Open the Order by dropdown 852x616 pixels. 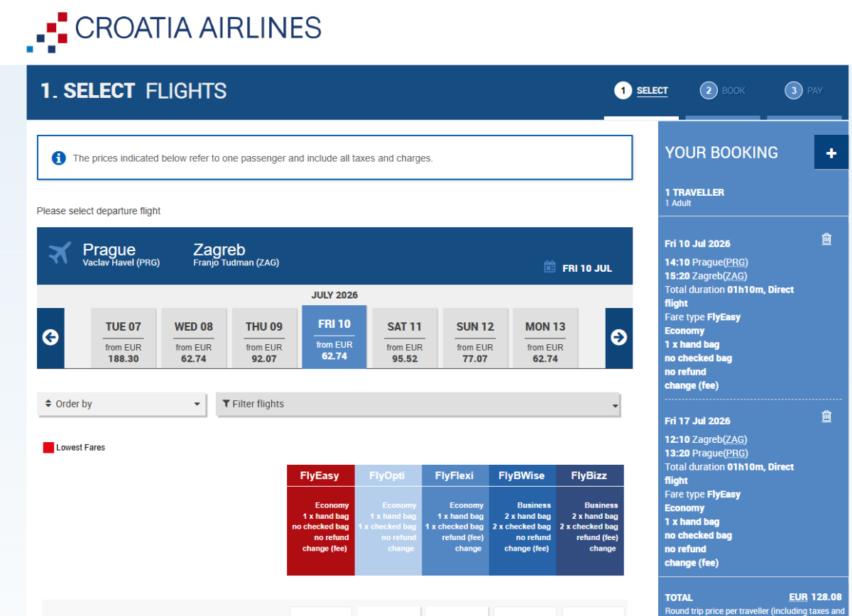121,404
